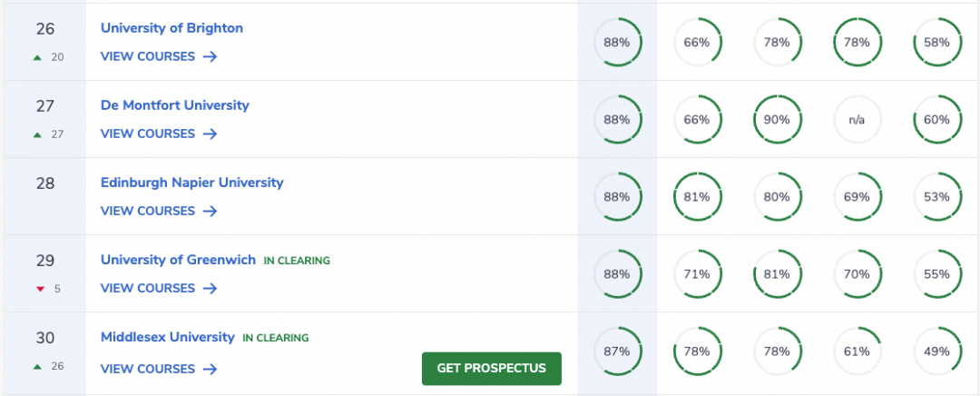Open Middlesex University link

tap(168, 337)
